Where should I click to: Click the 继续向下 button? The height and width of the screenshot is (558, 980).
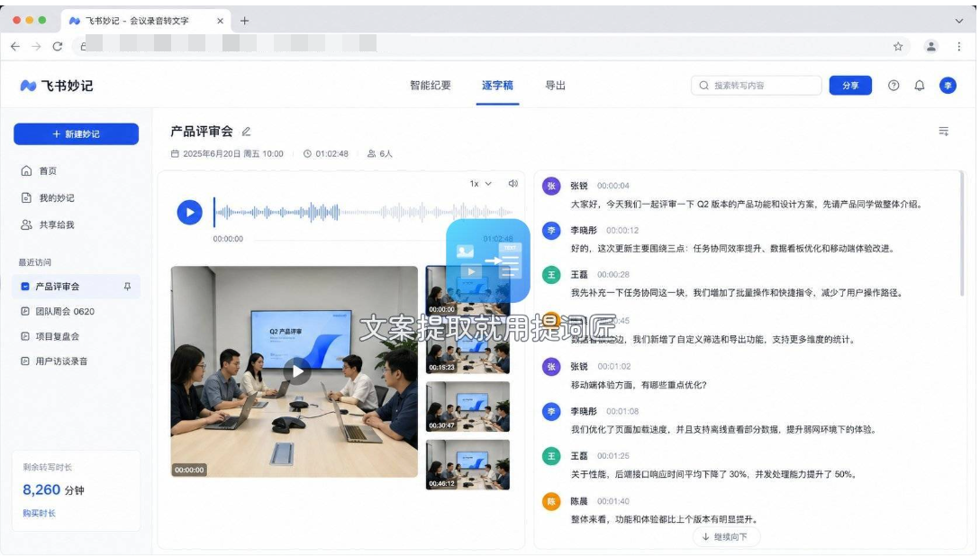pyautogui.click(x=725, y=536)
